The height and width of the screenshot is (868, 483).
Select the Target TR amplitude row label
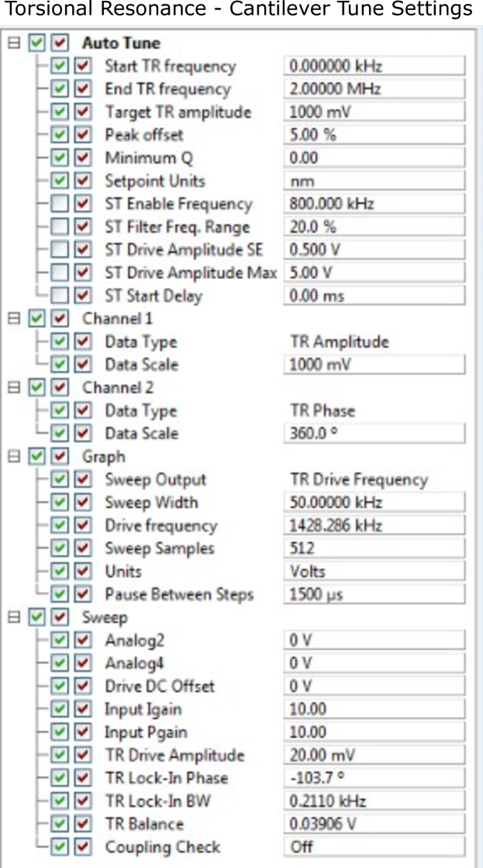coord(178,112)
